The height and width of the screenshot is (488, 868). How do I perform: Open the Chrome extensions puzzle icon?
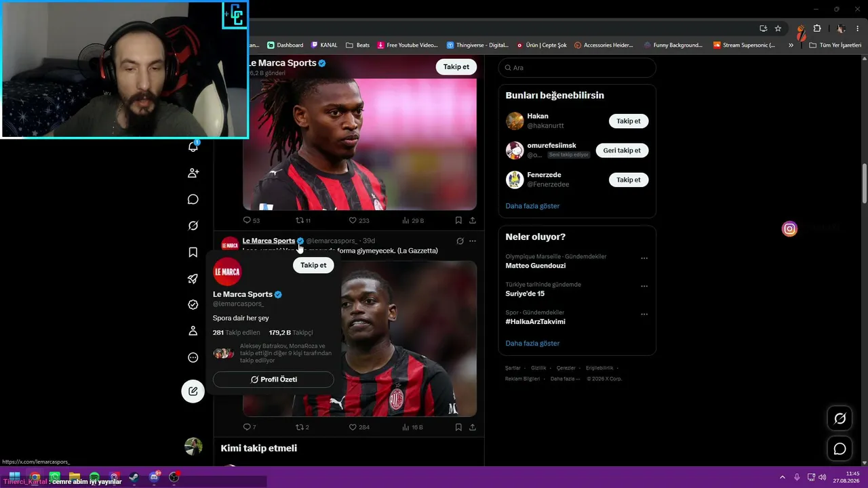tap(817, 28)
